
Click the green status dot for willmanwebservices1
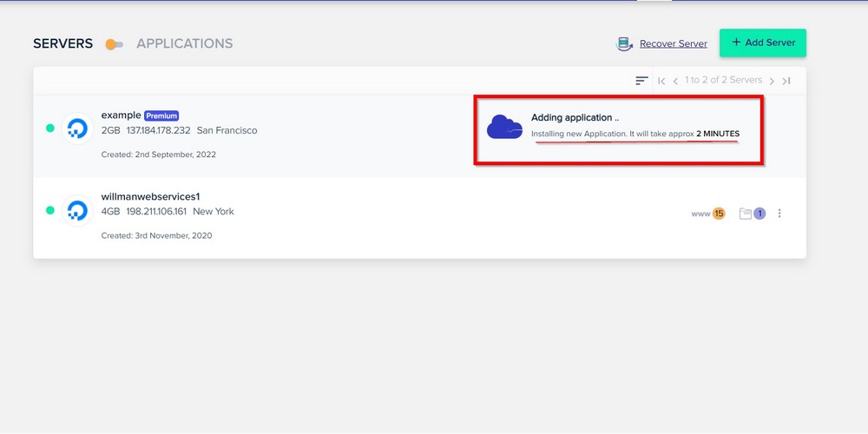pyautogui.click(x=50, y=210)
